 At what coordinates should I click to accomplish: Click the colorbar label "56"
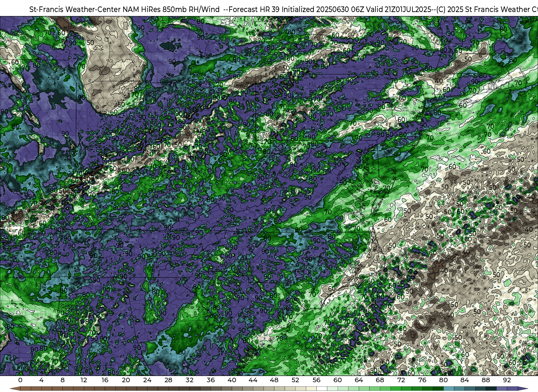pyautogui.click(x=317, y=380)
